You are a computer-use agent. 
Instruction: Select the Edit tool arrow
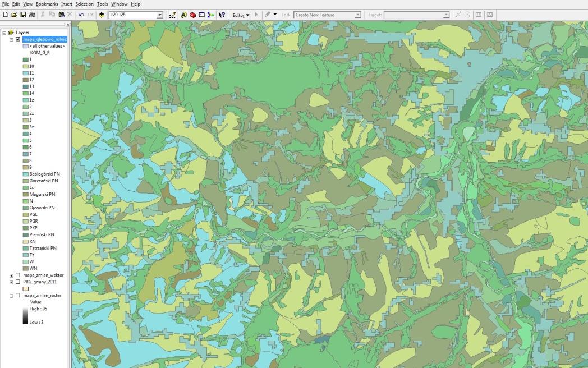[x=256, y=15]
